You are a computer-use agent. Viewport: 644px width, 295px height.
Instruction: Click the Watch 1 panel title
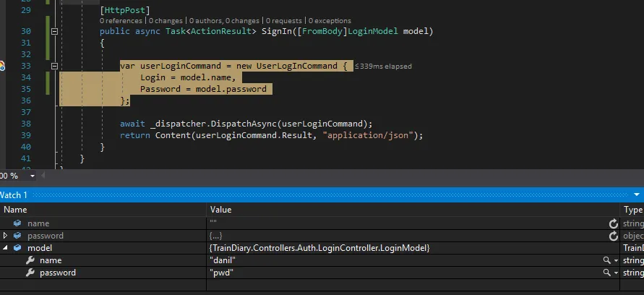(14, 194)
